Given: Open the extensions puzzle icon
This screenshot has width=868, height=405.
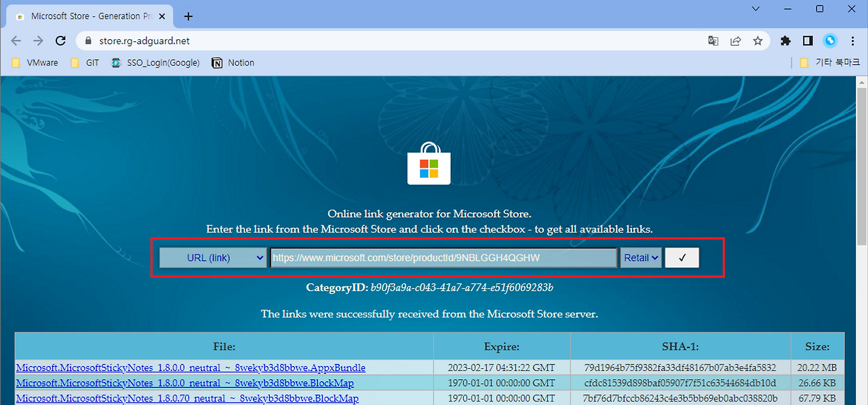Looking at the screenshot, I should click(786, 41).
